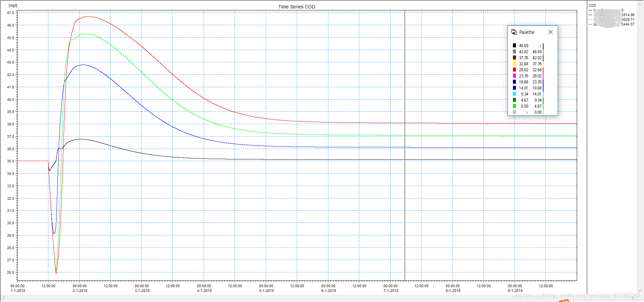
Task: Click the 7-1-2018 date label
Action: [x=391, y=291]
